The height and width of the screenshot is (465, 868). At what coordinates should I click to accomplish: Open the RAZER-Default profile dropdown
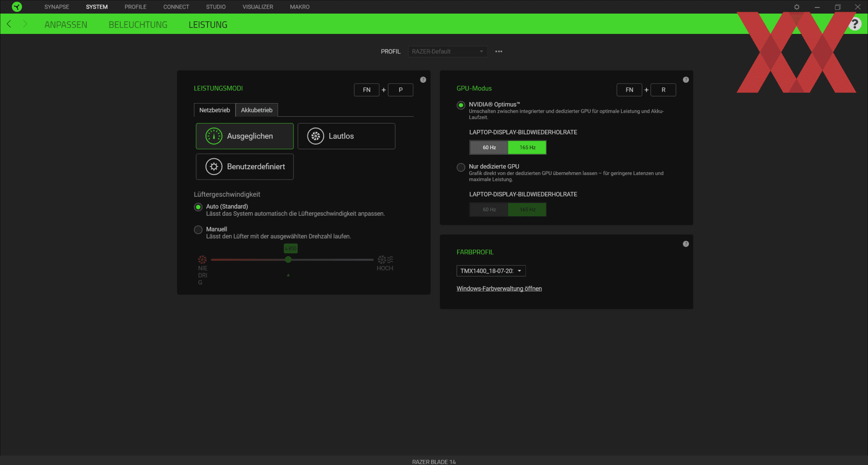448,52
